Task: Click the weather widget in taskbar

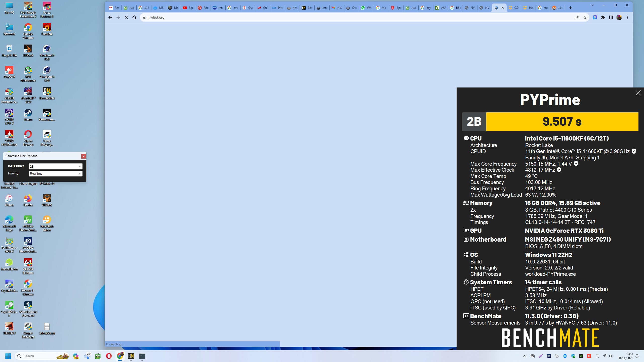Action: (87, 356)
